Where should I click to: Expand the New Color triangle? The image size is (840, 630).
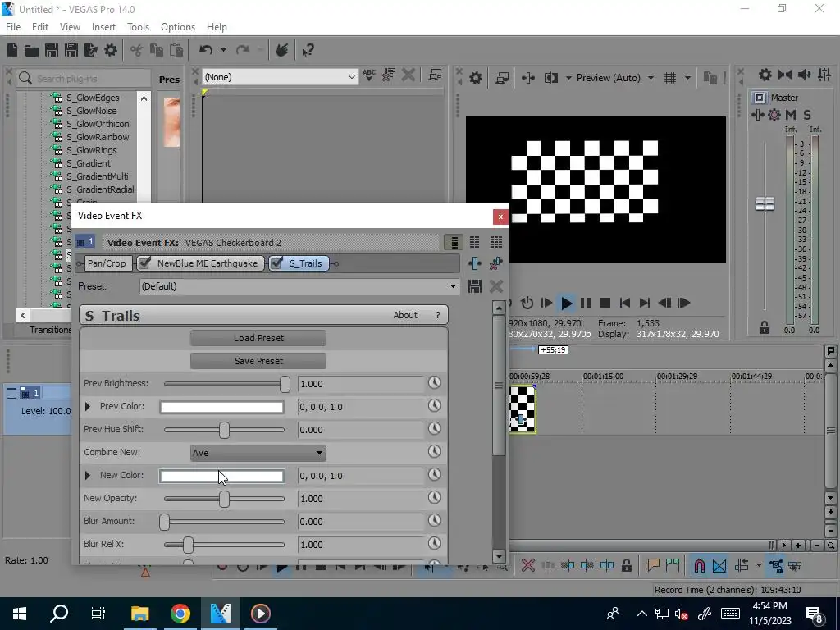[88, 475]
